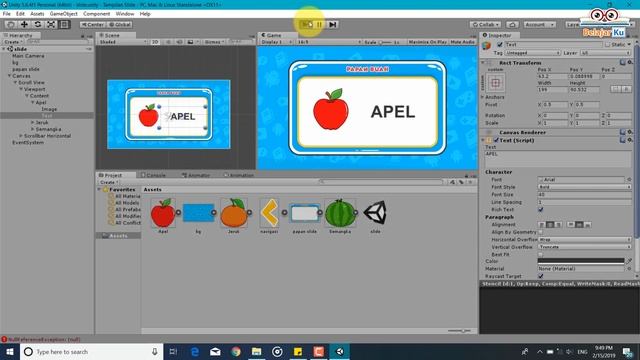
Task: Select the Rect Transform tool
Action: point(64,24)
